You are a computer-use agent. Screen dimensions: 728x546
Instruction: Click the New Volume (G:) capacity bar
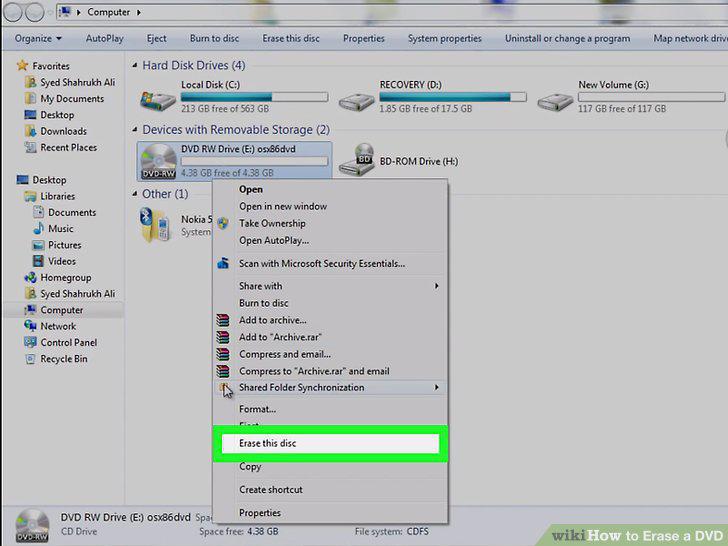(651, 97)
